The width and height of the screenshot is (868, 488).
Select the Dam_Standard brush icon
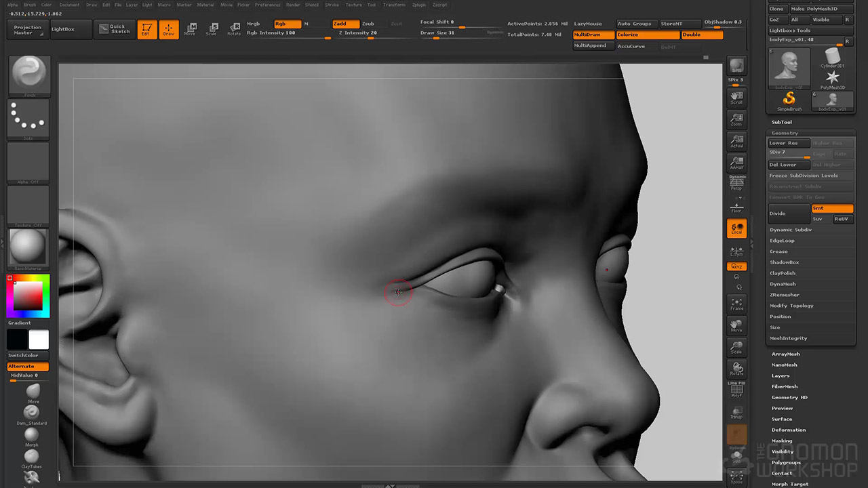tap(31, 413)
